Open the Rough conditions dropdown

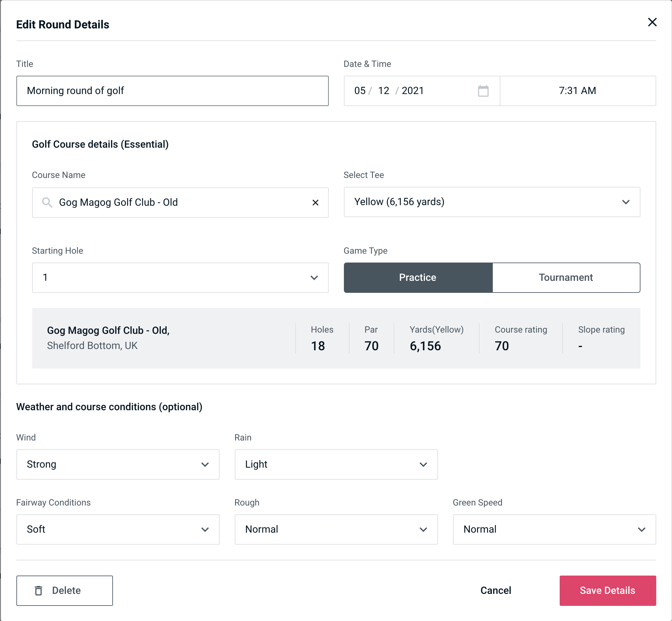pos(337,530)
